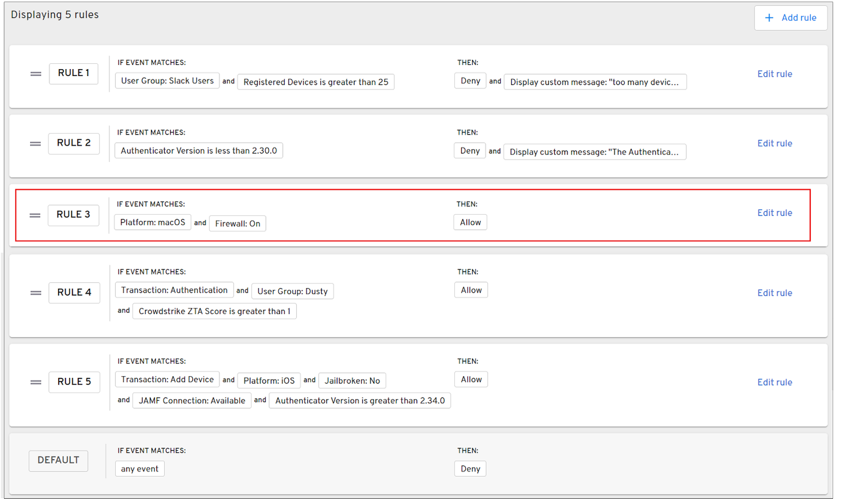Image resolution: width=845 pixels, height=504 pixels.
Task: Open Edit rule link for Rule 5
Action: (x=774, y=383)
